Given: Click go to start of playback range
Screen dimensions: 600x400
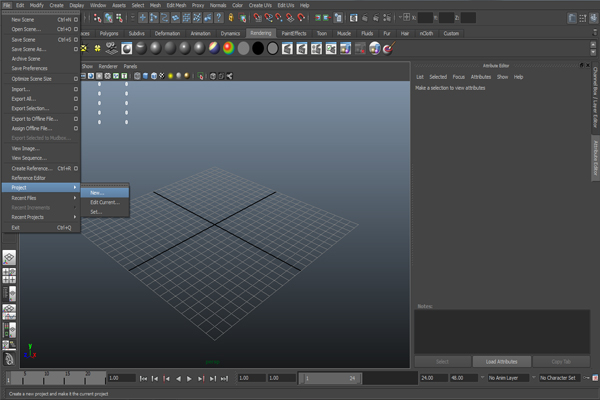Looking at the screenshot, I should pyautogui.click(x=143, y=379).
